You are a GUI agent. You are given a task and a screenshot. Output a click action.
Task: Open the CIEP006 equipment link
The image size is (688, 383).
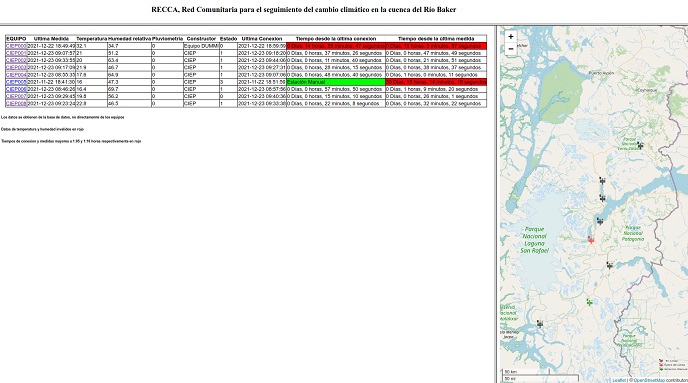[16, 89]
